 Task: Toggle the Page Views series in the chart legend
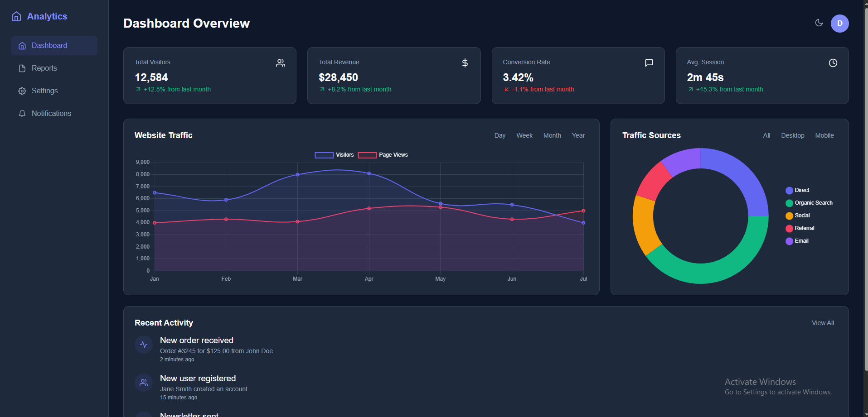click(x=383, y=155)
